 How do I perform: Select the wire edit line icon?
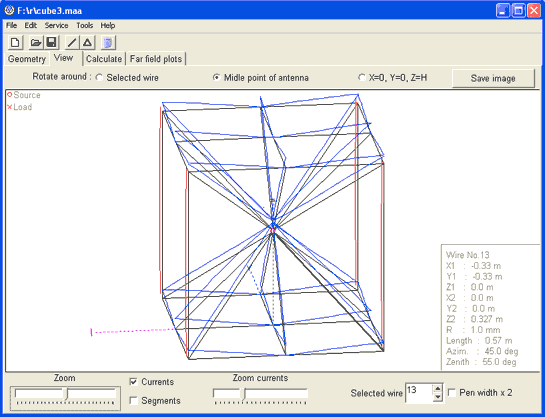click(72, 43)
